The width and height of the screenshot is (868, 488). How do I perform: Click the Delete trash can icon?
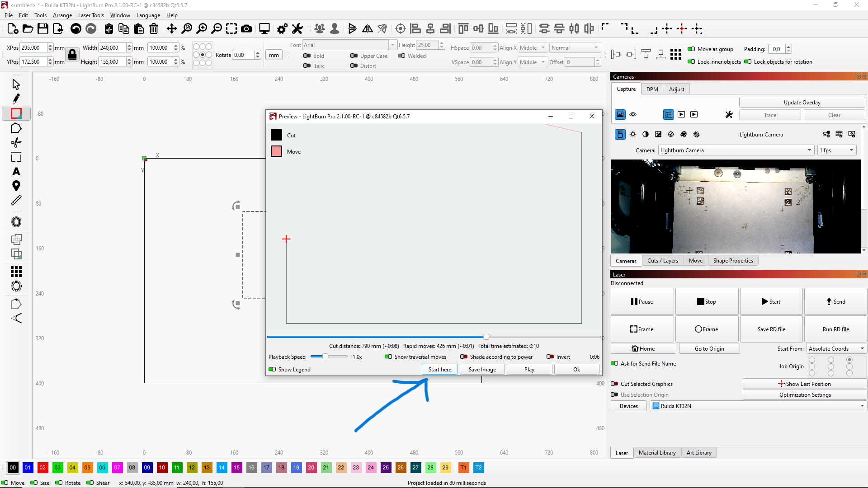pyautogui.click(x=154, y=29)
